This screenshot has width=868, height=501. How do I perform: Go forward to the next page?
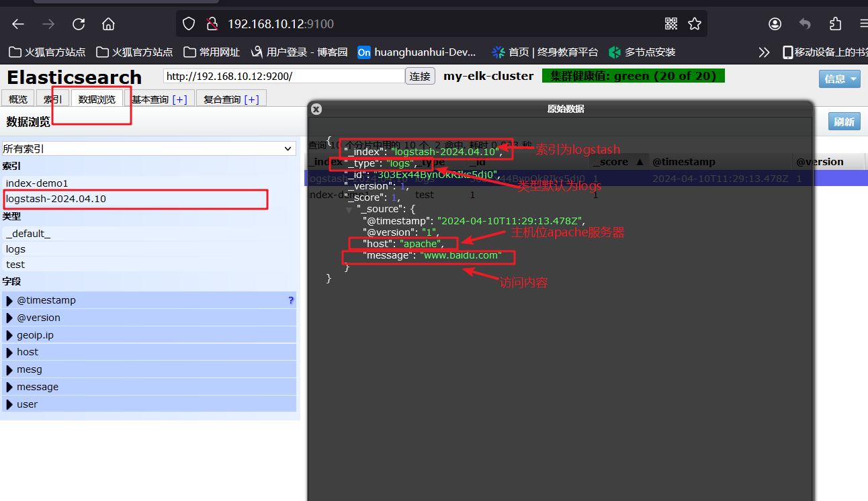(x=48, y=24)
